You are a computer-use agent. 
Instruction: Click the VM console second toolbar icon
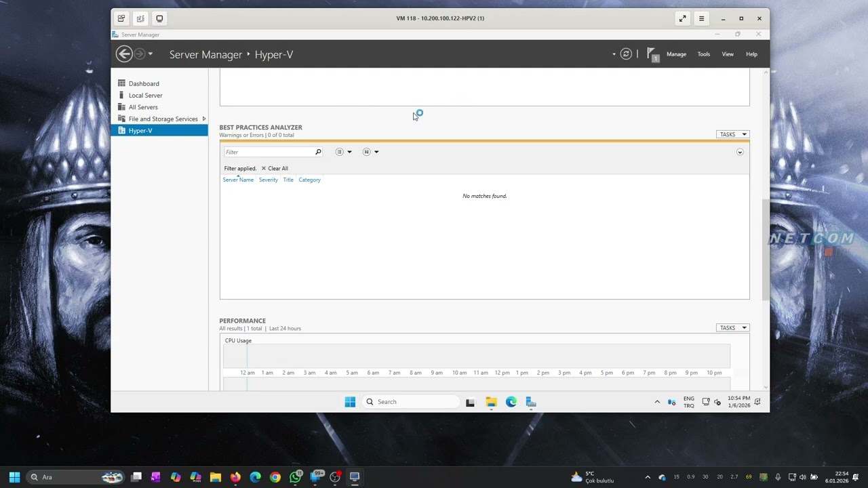[x=140, y=18]
